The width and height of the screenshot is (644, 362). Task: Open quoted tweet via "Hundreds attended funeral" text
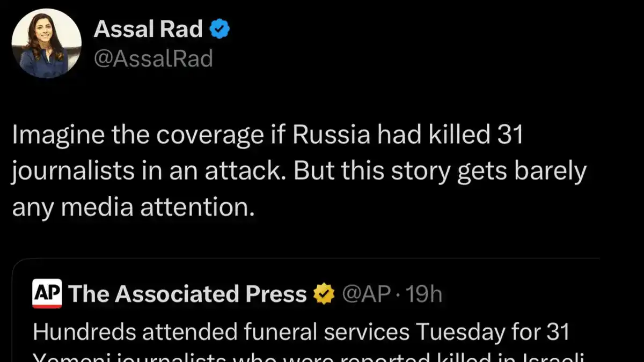161,332
